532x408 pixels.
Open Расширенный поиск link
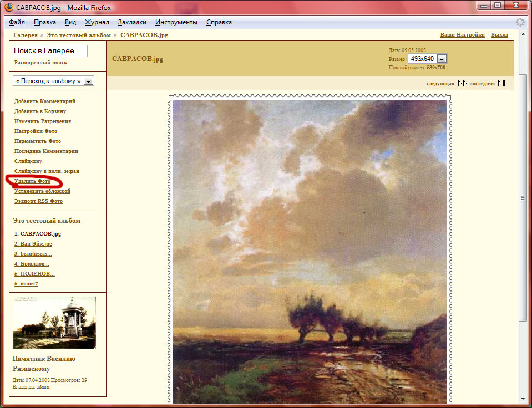(x=40, y=63)
